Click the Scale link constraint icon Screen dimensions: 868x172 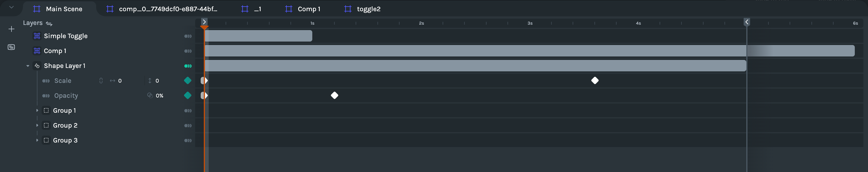(x=101, y=81)
